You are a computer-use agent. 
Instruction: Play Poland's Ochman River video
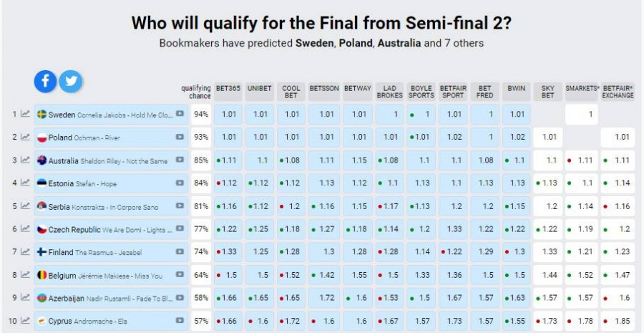point(180,137)
